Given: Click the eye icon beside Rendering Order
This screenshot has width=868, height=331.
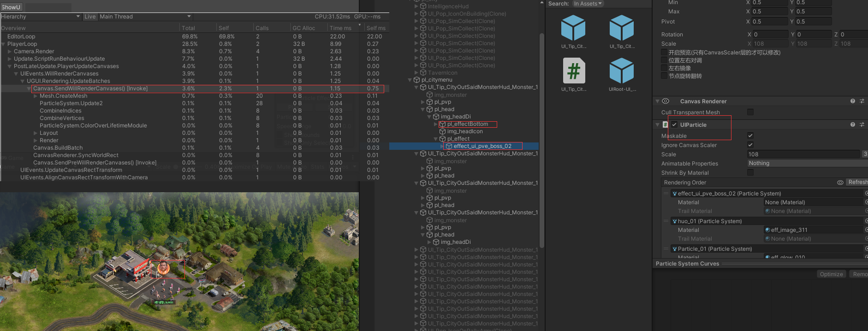Looking at the screenshot, I should coord(840,183).
